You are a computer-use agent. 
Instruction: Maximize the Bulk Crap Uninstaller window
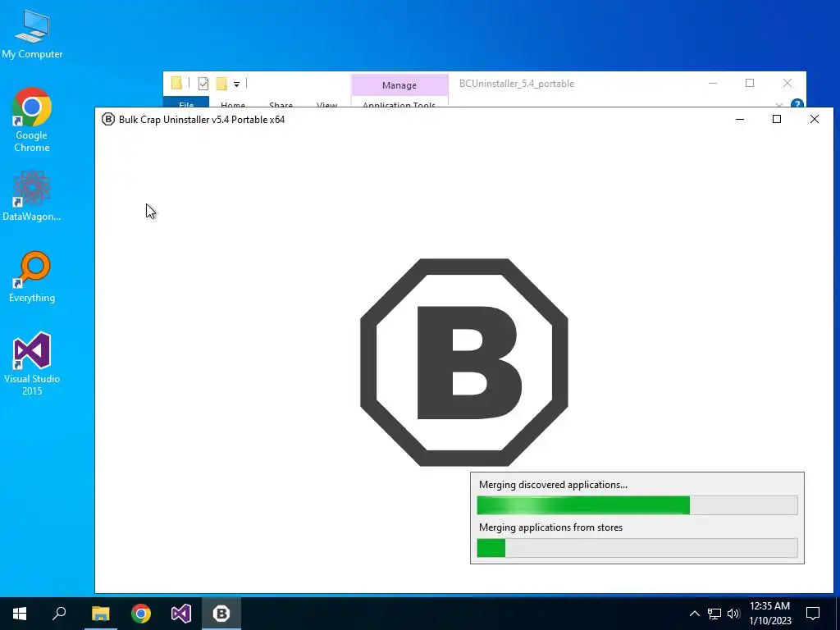tap(777, 119)
